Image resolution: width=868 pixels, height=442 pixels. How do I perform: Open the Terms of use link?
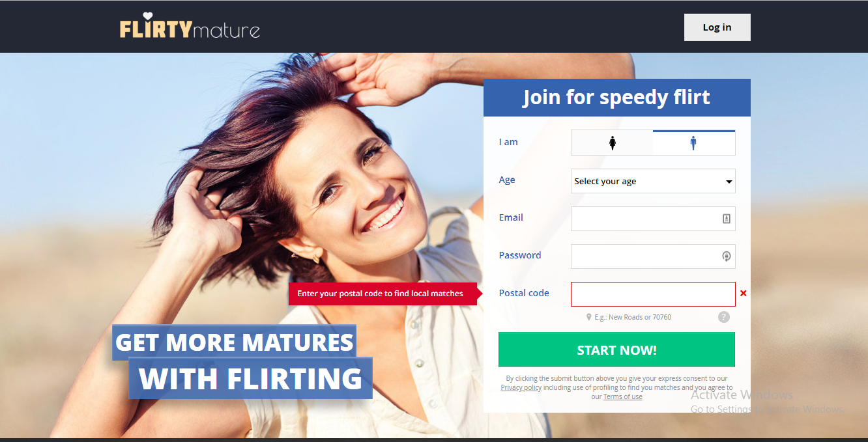(x=623, y=396)
